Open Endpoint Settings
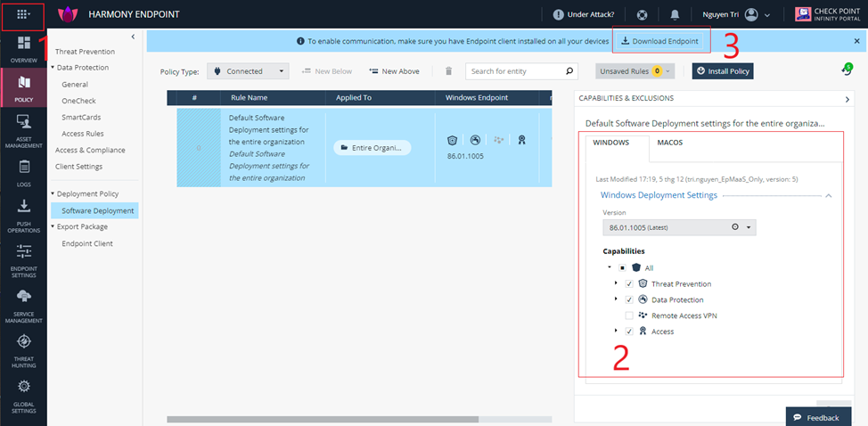 [24, 261]
